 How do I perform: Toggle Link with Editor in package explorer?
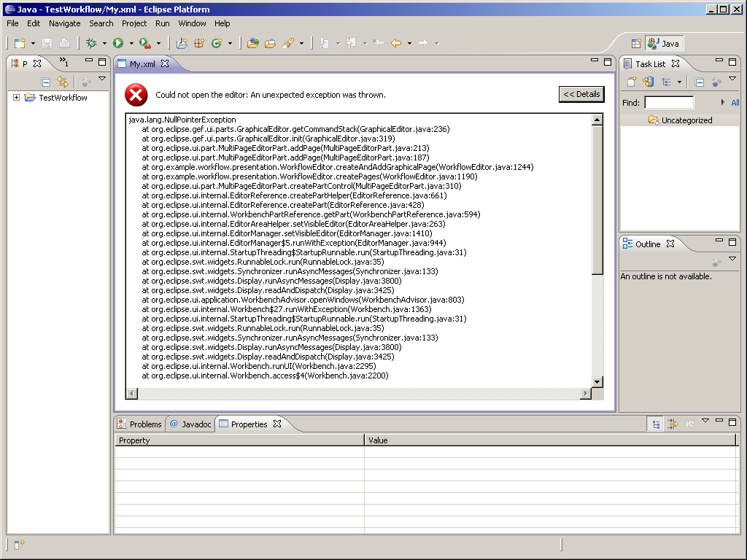click(x=63, y=82)
